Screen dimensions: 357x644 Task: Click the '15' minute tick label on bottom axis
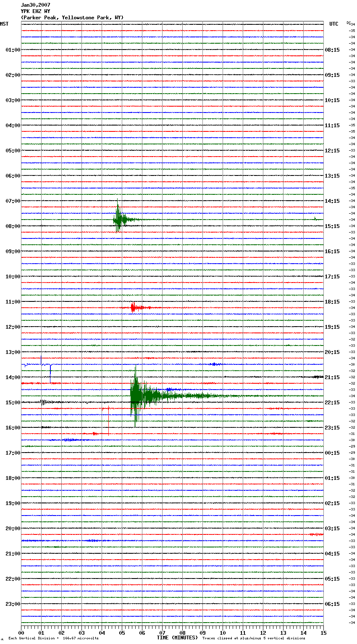323,633
